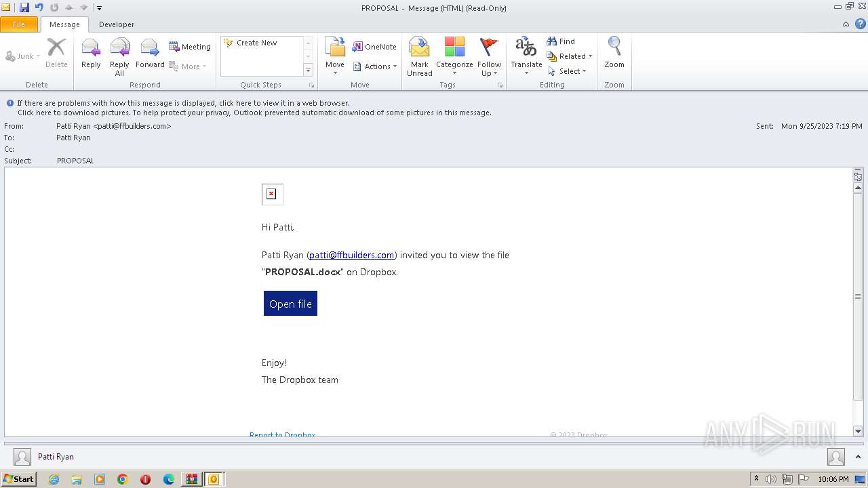Click the download pictures privacy notice

point(254,113)
